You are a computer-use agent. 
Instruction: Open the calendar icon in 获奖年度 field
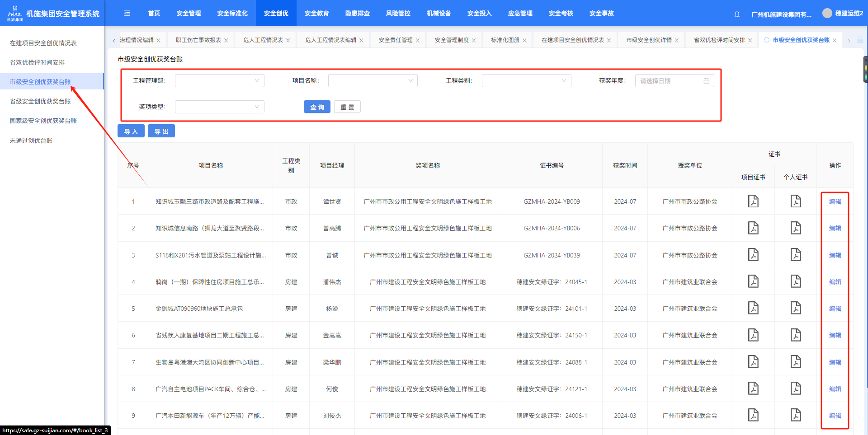pyautogui.click(x=706, y=81)
